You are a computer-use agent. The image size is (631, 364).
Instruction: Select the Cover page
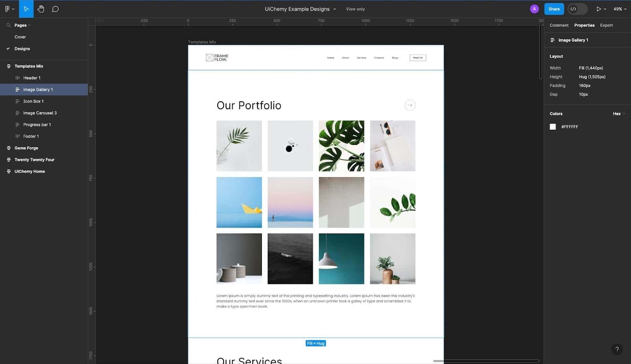(x=20, y=37)
